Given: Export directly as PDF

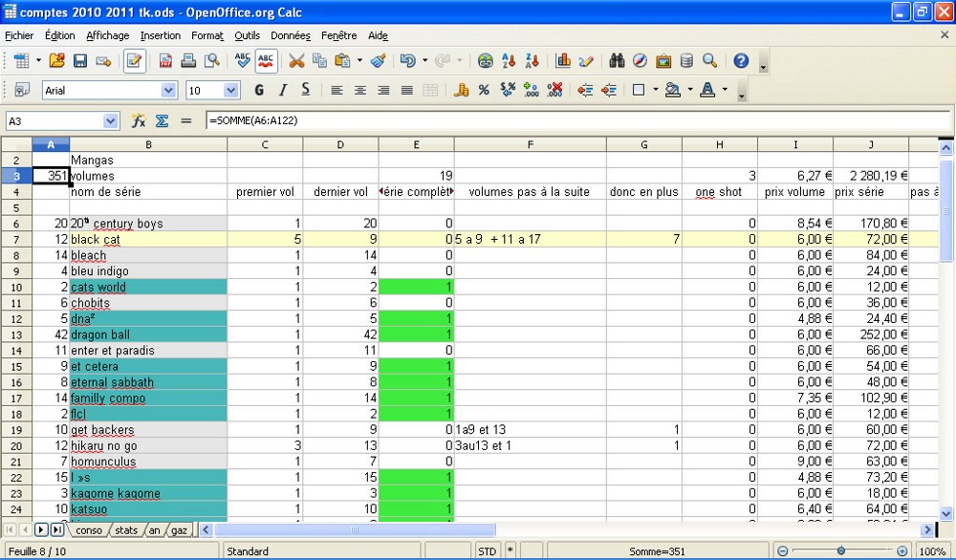Looking at the screenshot, I should (x=165, y=61).
